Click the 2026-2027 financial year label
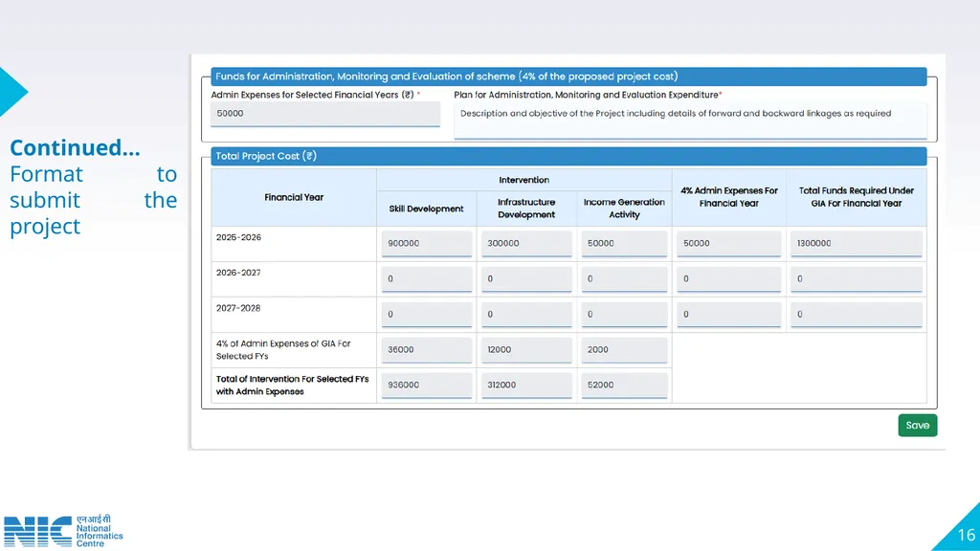 238,273
